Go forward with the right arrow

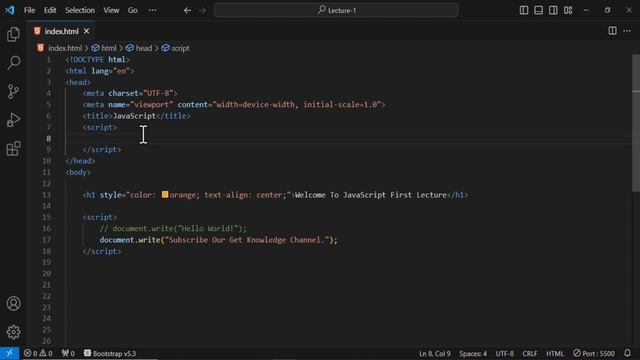[202, 10]
